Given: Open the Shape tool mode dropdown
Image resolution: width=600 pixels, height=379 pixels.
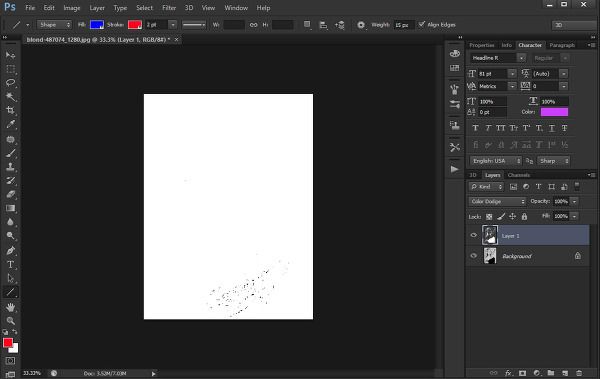Looking at the screenshot, I should 54,25.
